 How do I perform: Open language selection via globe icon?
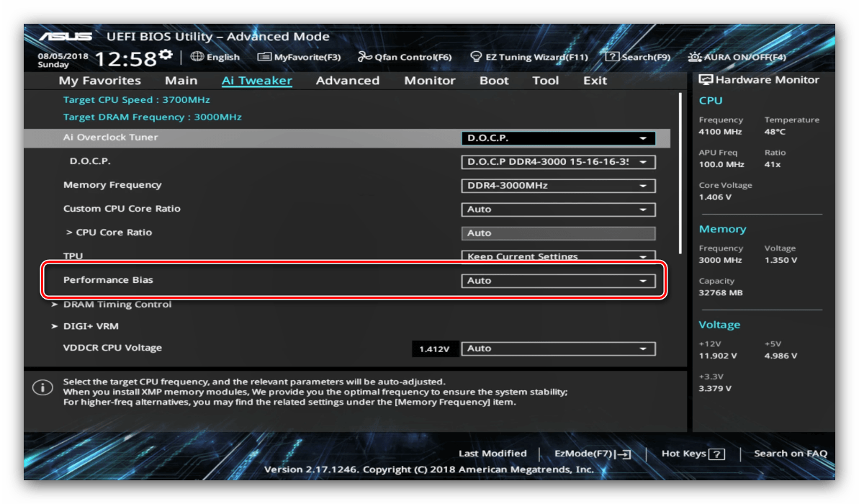click(x=197, y=57)
